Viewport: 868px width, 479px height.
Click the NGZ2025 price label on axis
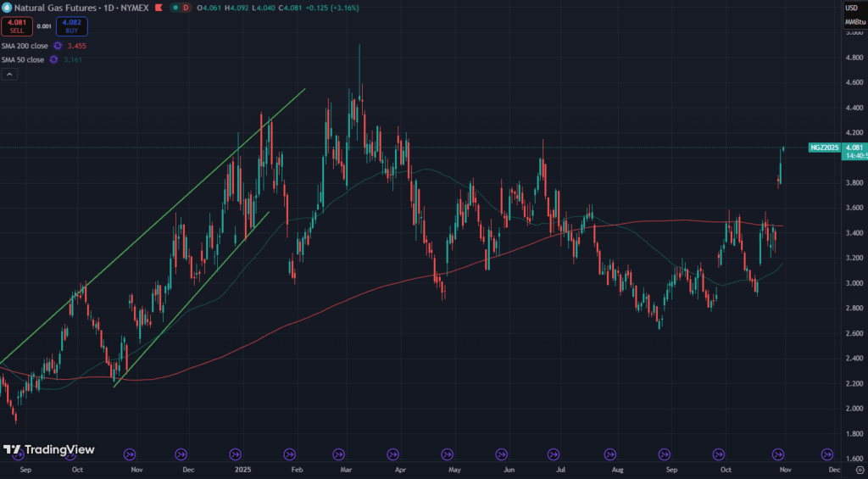click(x=824, y=148)
